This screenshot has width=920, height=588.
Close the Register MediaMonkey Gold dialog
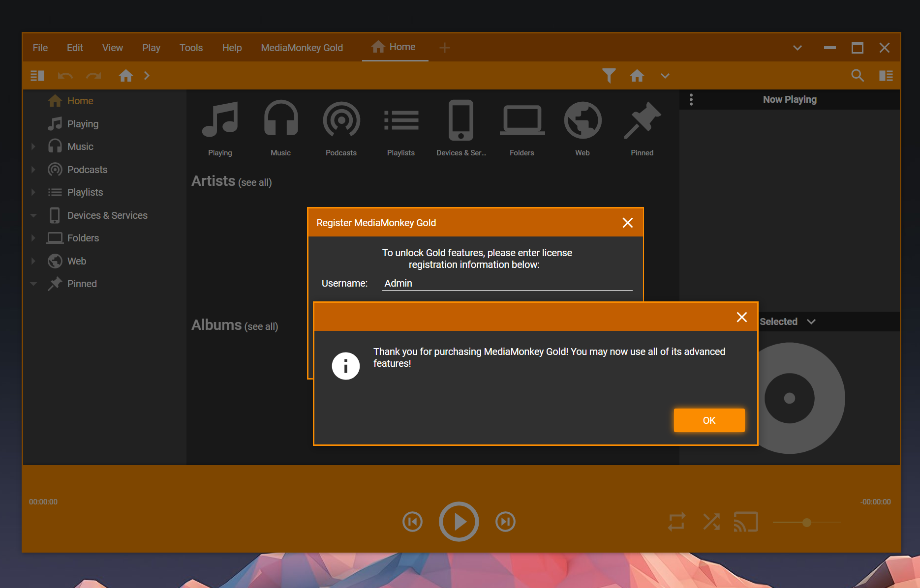(628, 223)
